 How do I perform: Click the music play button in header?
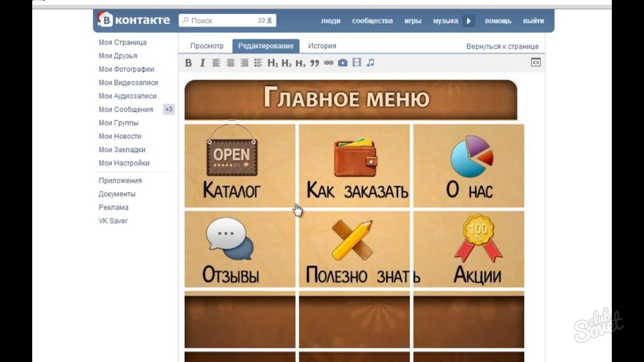[469, 21]
